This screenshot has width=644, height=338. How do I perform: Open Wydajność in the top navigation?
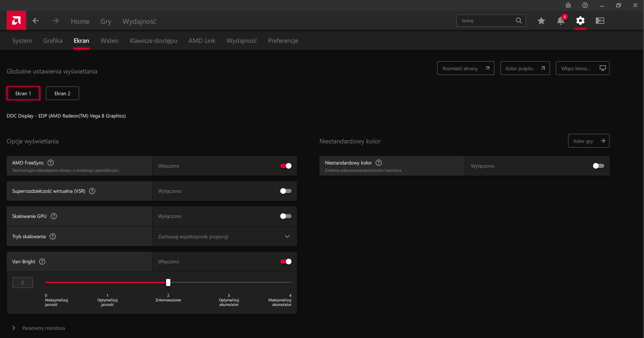tap(139, 21)
